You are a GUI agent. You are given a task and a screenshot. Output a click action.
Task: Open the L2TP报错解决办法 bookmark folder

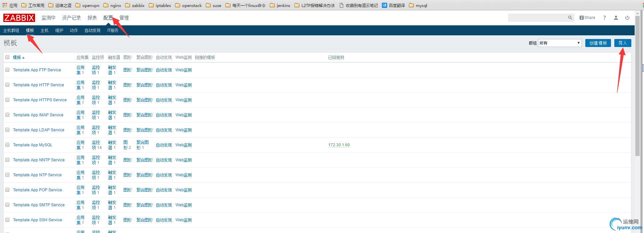pos(314,5)
